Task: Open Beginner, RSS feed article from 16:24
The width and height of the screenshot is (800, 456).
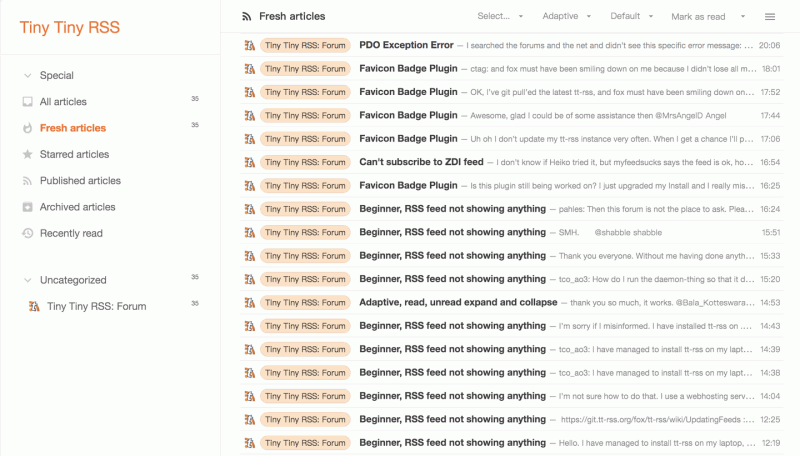Action: point(453,209)
